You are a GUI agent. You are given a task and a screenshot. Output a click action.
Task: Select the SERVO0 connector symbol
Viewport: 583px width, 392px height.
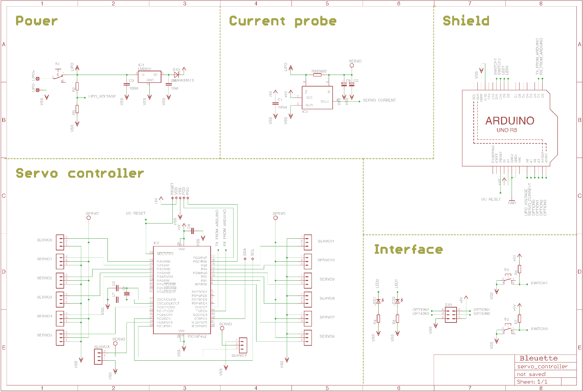pos(60,242)
